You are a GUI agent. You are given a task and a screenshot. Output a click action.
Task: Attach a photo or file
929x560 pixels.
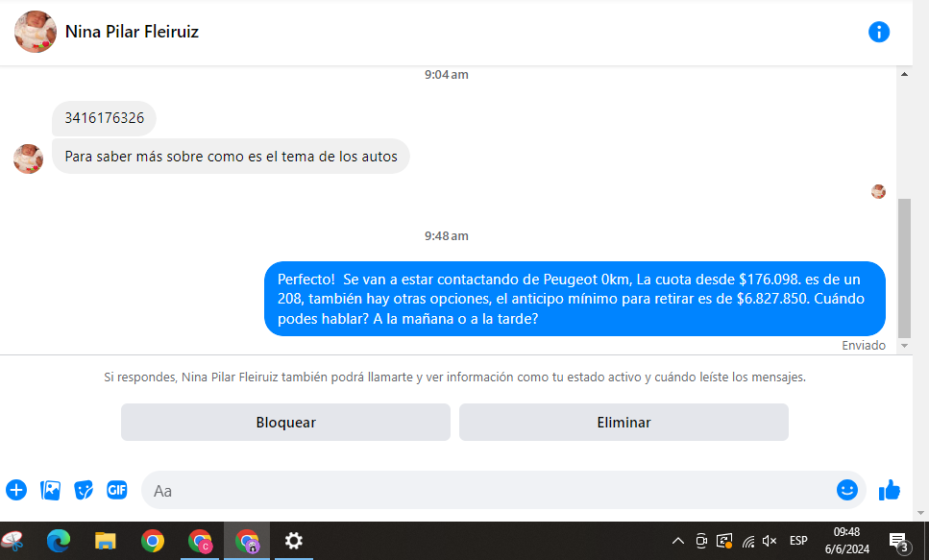(50, 490)
